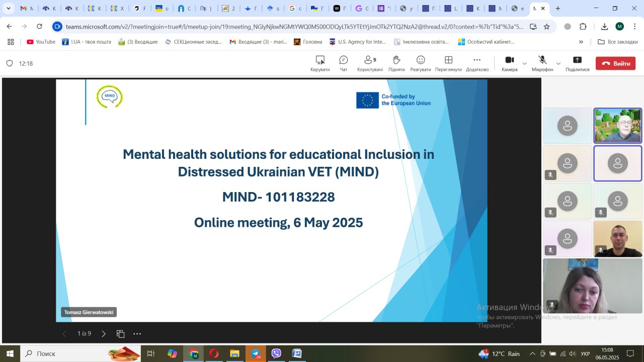The width and height of the screenshot is (644, 362).
Task: Select the man in black shirt video tile
Action: point(617,239)
